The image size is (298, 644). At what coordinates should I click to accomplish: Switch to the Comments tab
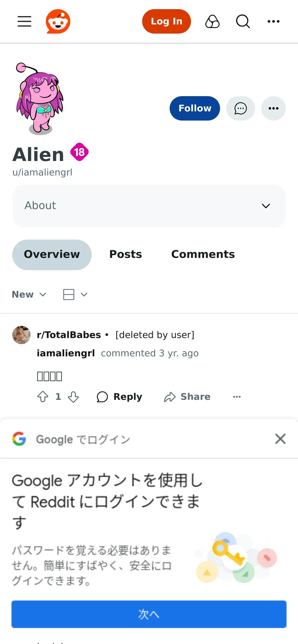tap(203, 254)
